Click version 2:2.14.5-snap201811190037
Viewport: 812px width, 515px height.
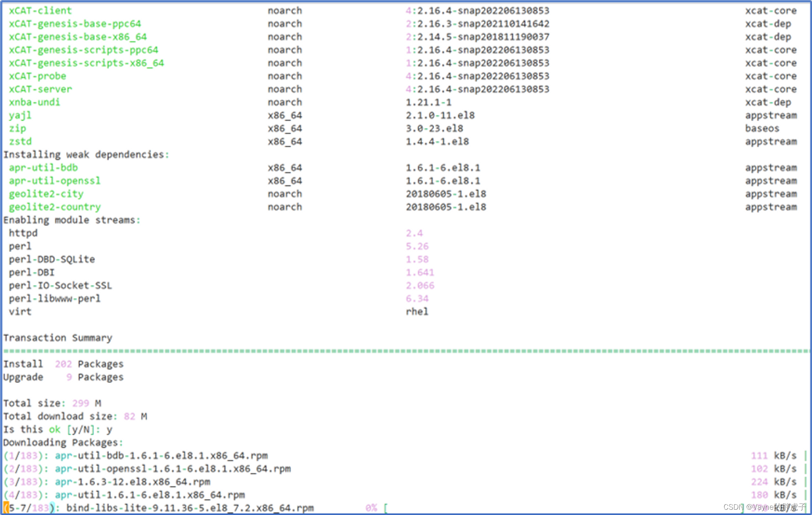(478, 37)
